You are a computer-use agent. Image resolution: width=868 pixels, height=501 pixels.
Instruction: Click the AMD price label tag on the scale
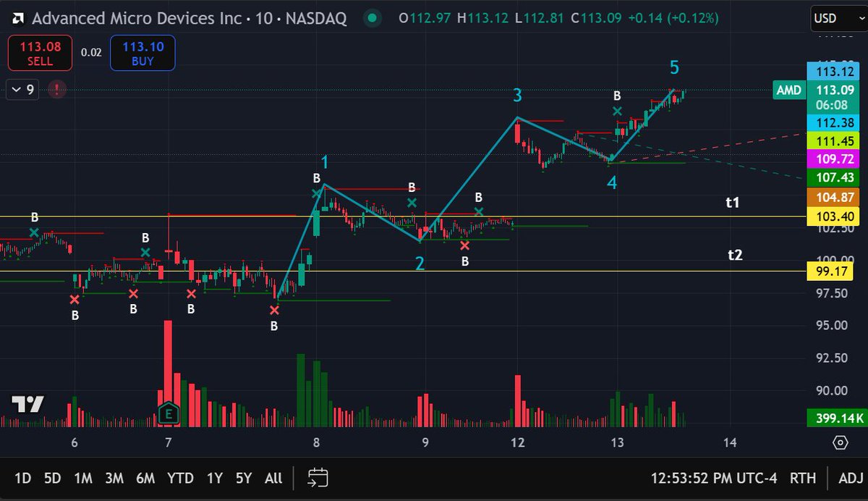point(788,90)
